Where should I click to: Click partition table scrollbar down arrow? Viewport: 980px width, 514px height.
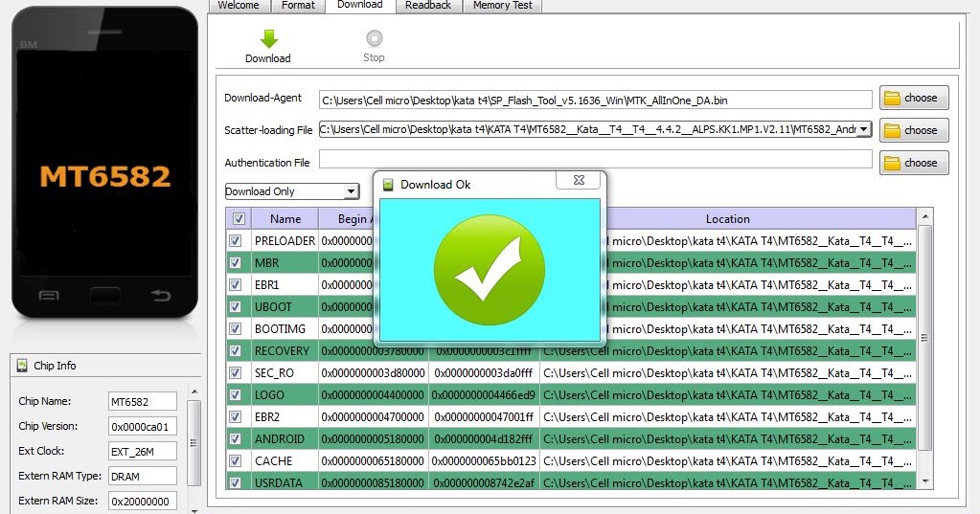pos(925,482)
